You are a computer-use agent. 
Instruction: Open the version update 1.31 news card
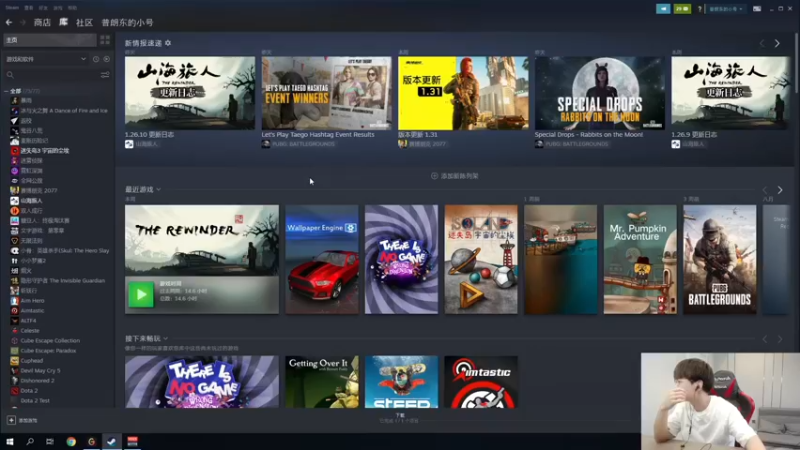463,93
